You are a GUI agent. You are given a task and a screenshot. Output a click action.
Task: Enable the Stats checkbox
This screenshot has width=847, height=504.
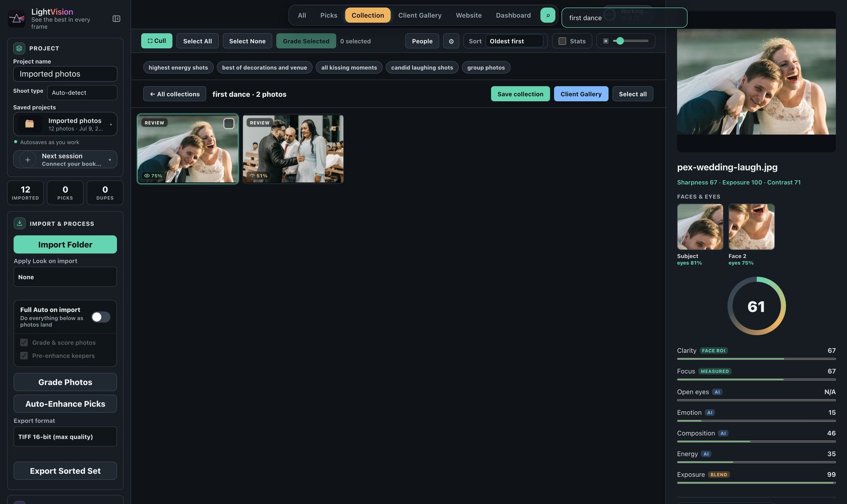pyautogui.click(x=562, y=41)
